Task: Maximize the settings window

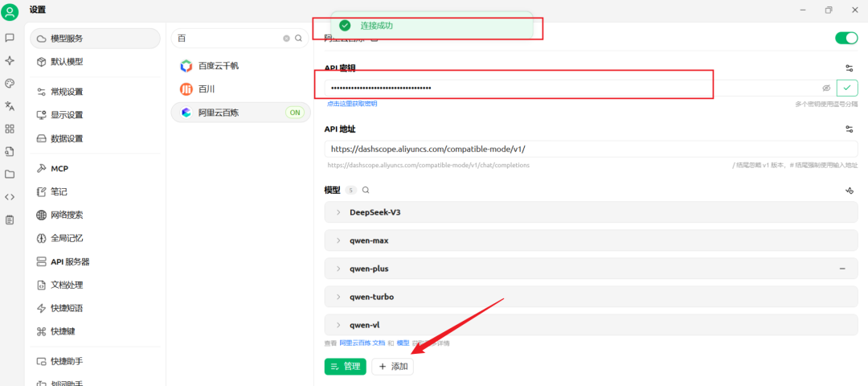Action: [829, 10]
